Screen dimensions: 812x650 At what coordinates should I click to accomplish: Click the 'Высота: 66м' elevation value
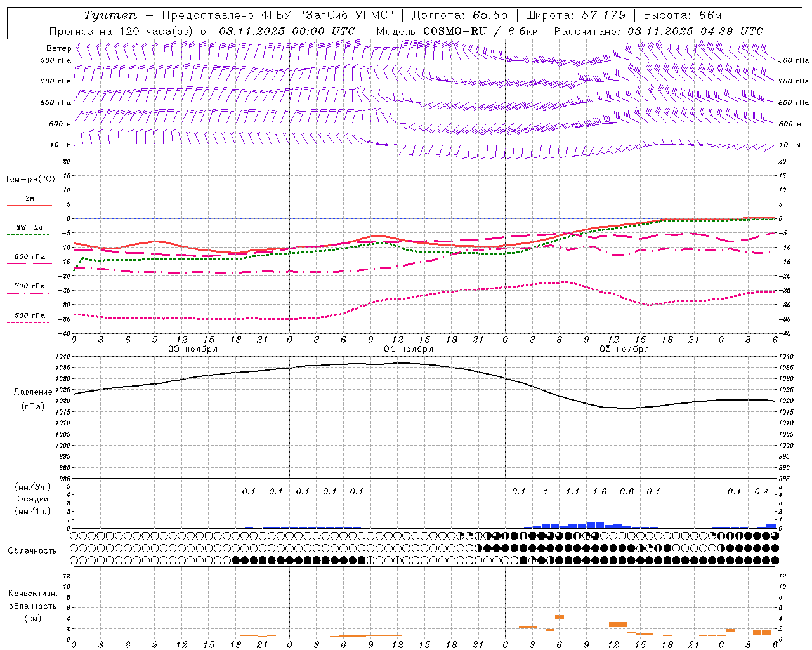(683, 15)
